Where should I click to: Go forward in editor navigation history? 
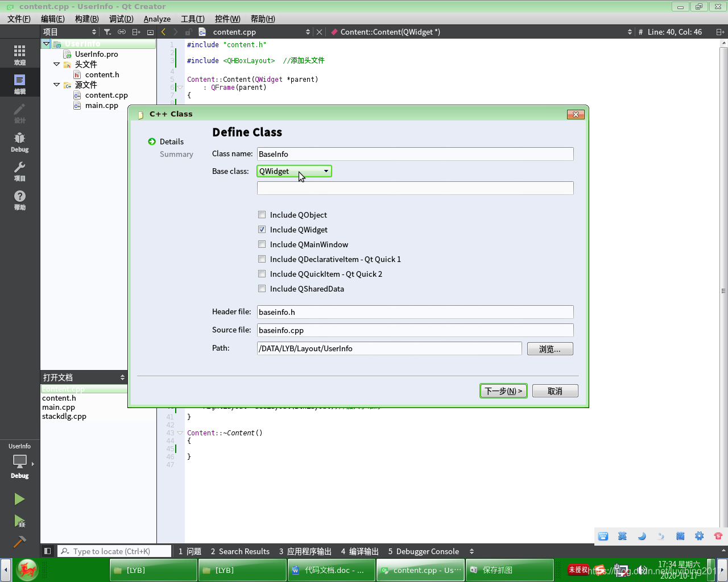pos(175,32)
